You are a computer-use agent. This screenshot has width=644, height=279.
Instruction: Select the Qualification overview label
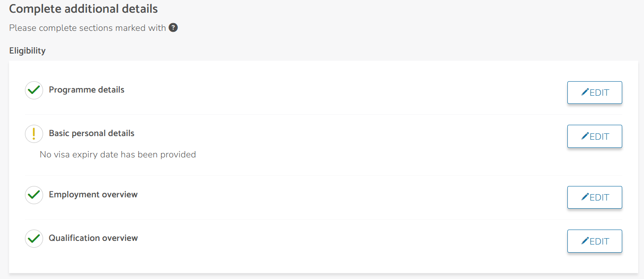(x=93, y=238)
